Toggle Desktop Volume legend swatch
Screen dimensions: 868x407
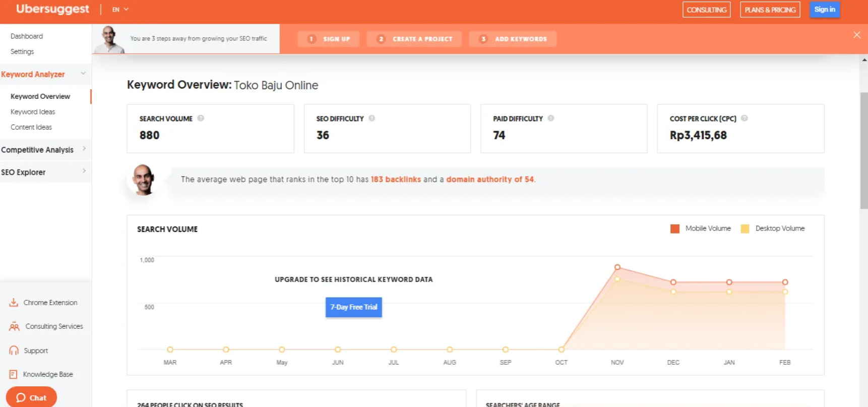[x=745, y=229]
